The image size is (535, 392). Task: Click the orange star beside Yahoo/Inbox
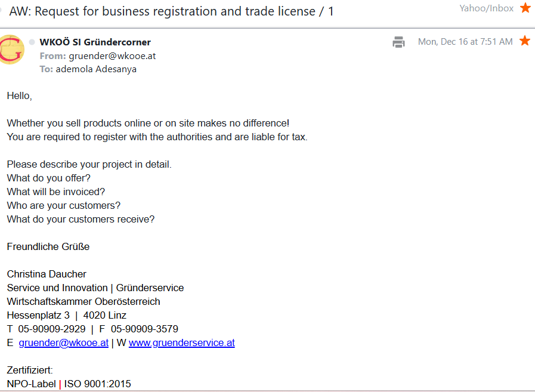(525, 8)
